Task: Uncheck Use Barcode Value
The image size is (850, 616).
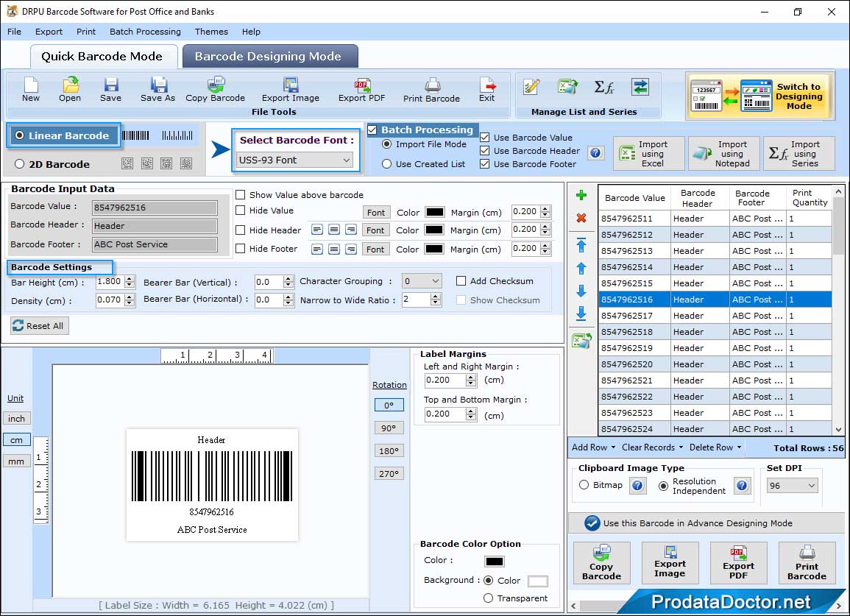Action: (x=485, y=137)
